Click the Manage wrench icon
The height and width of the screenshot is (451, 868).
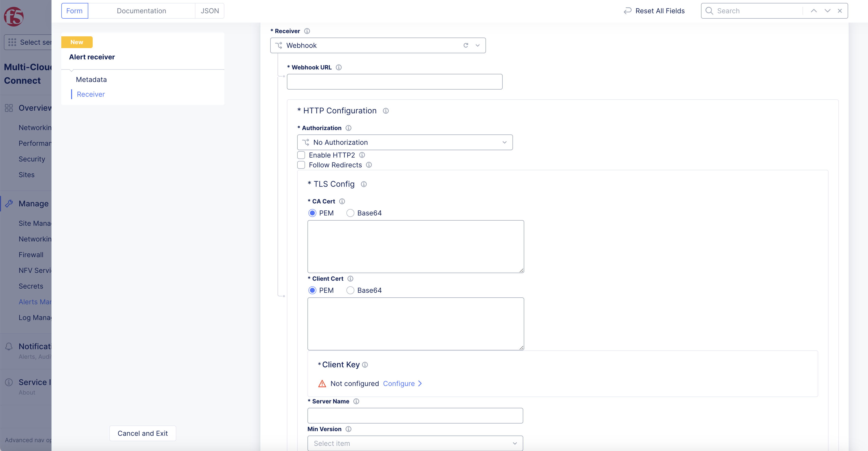[x=9, y=203]
